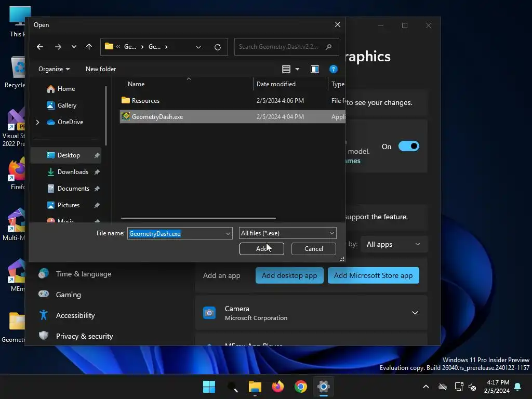Screen dimensions: 532x399
Task: Expand the address bar path history dropdown
Action: pyautogui.click(x=198, y=47)
